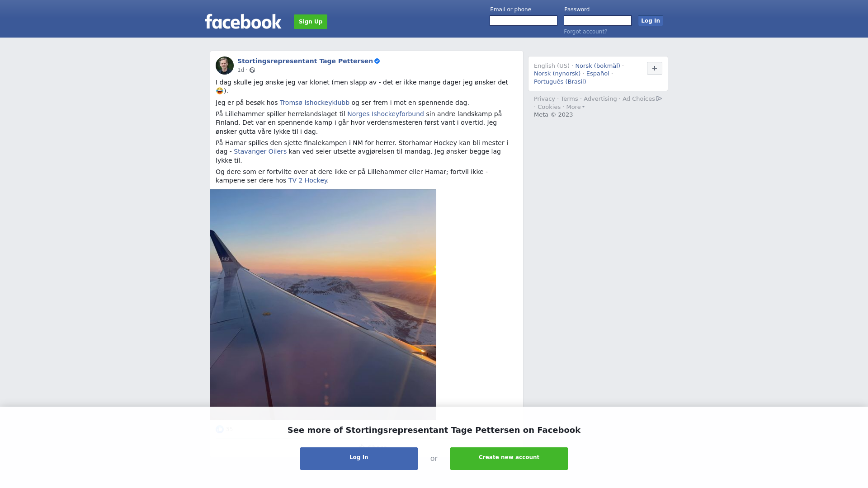This screenshot has width=868, height=488.
Task: Click the verified badge next to the name
Action: 377,61
